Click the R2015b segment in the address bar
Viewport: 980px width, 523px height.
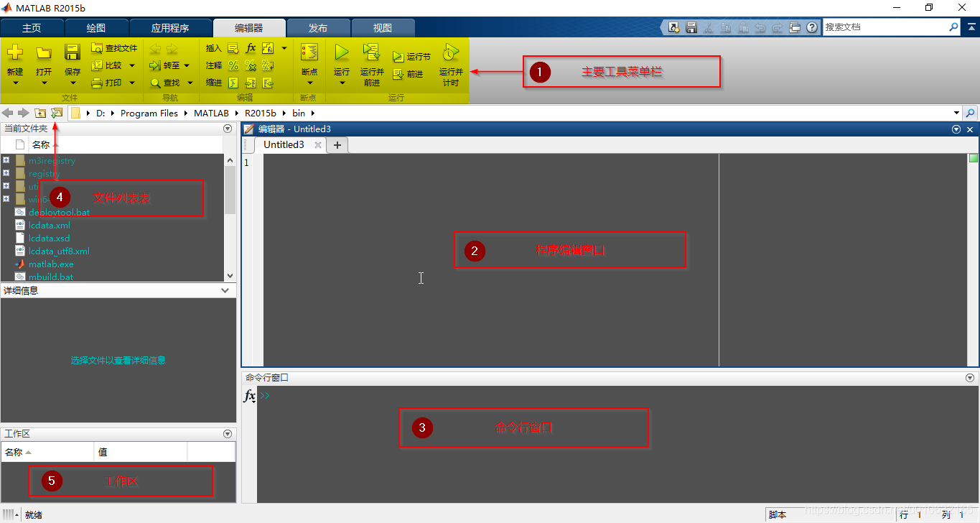click(261, 113)
